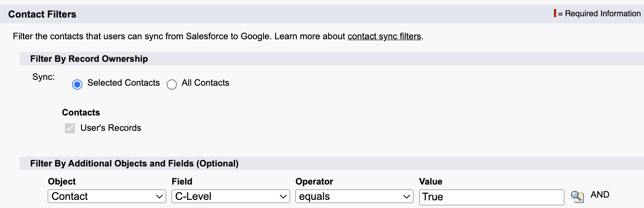Click the bold Contacts subheading
The width and height of the screenshot is (644, 208).
pos(81,112)
